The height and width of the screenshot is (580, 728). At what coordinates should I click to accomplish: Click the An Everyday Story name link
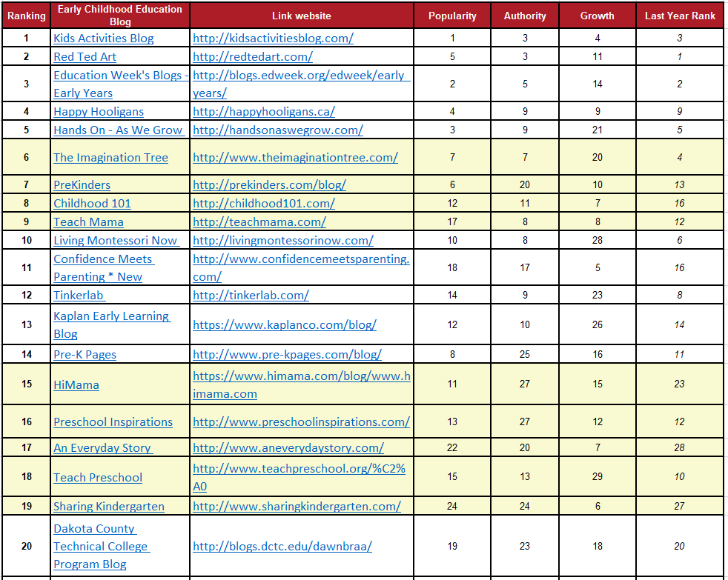coord(102,447)
